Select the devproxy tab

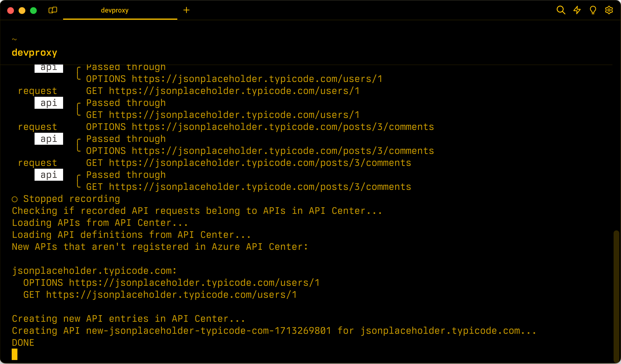click(x=114, y=11)
